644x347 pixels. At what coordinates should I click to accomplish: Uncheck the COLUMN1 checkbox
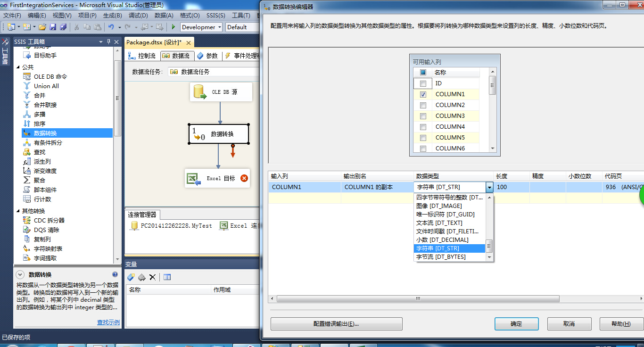click(423, 94)
